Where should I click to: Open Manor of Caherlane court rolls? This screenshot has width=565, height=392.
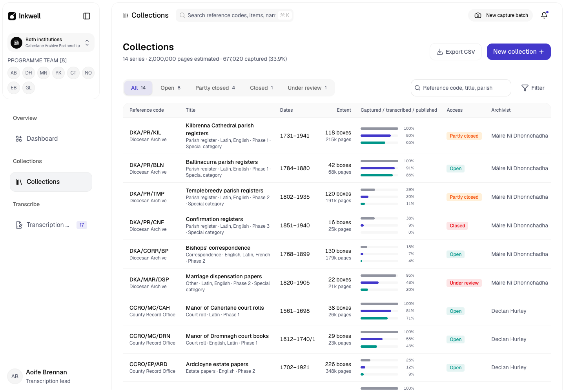pyautogui.click(x=225, y=308)
